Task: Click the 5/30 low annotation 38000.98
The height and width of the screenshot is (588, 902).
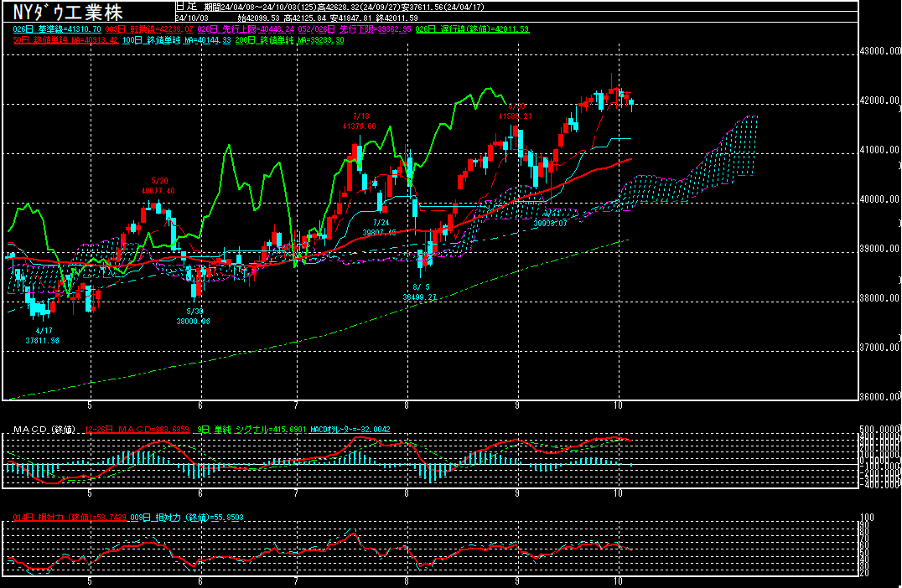Action: (194, 316)
